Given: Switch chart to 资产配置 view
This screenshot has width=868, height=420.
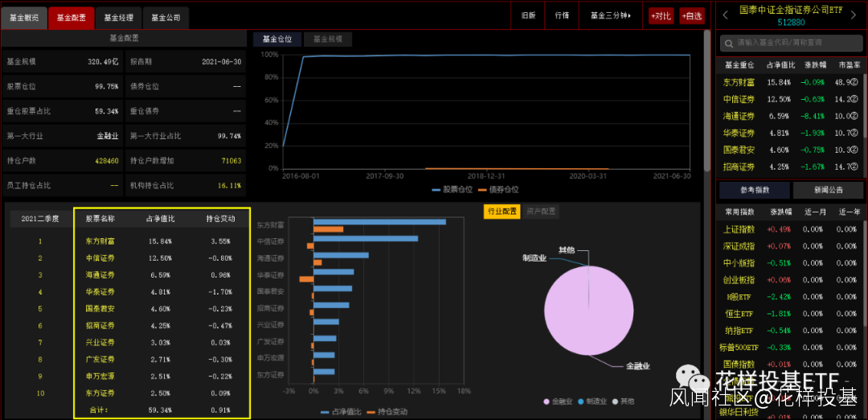Looking at the screenshot, I should (x=541, y=211).
